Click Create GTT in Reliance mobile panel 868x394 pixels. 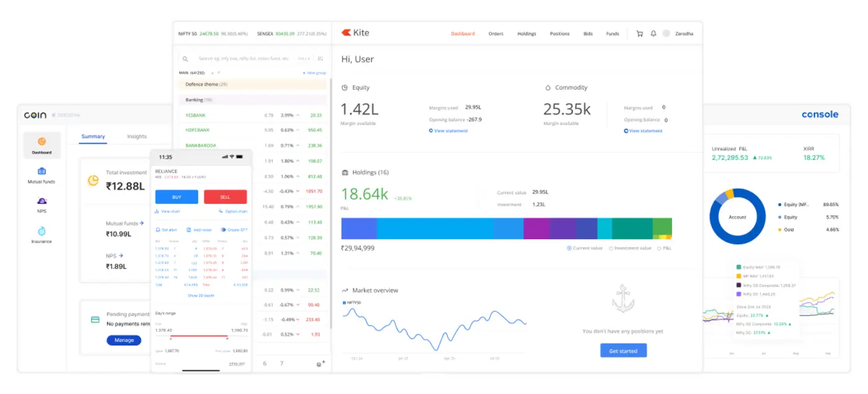tap(234, 230)
